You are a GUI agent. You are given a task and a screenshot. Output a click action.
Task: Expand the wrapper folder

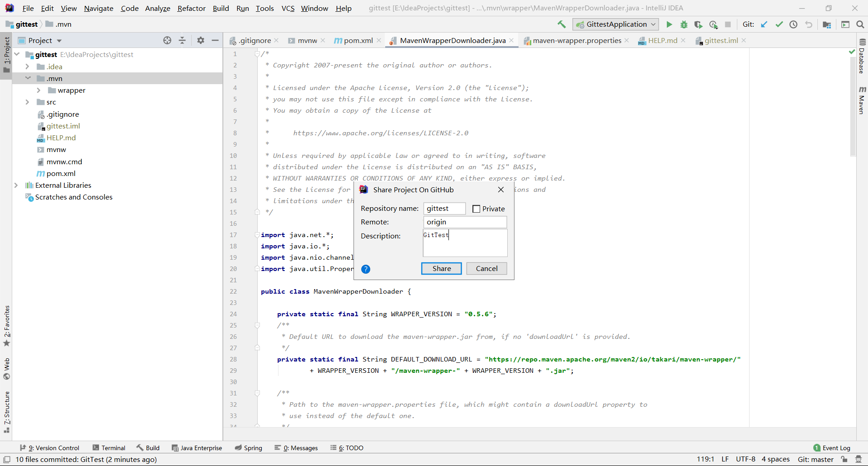(38, 90)
